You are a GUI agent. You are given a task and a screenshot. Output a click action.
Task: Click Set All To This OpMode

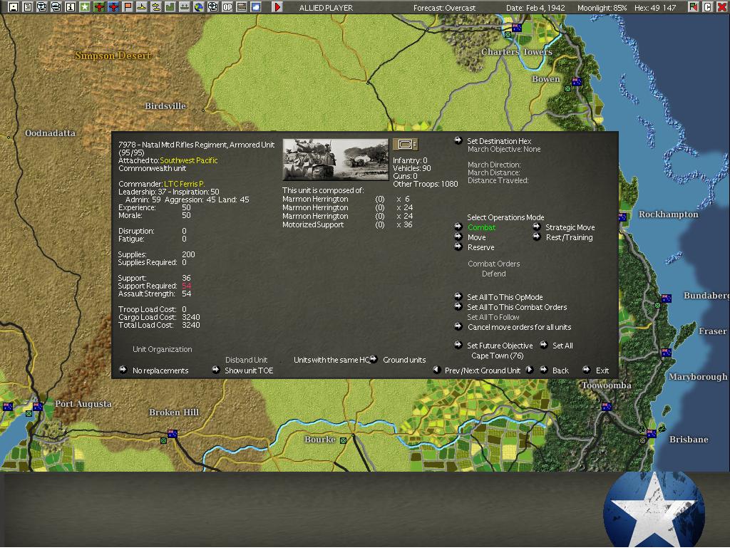(x=505, y=297)
